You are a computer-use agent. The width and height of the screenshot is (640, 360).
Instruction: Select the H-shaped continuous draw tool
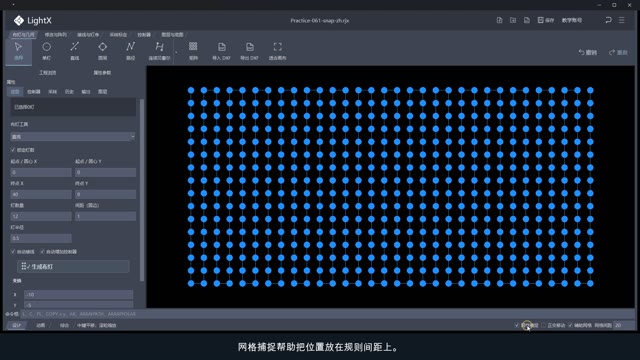[159, 51]
